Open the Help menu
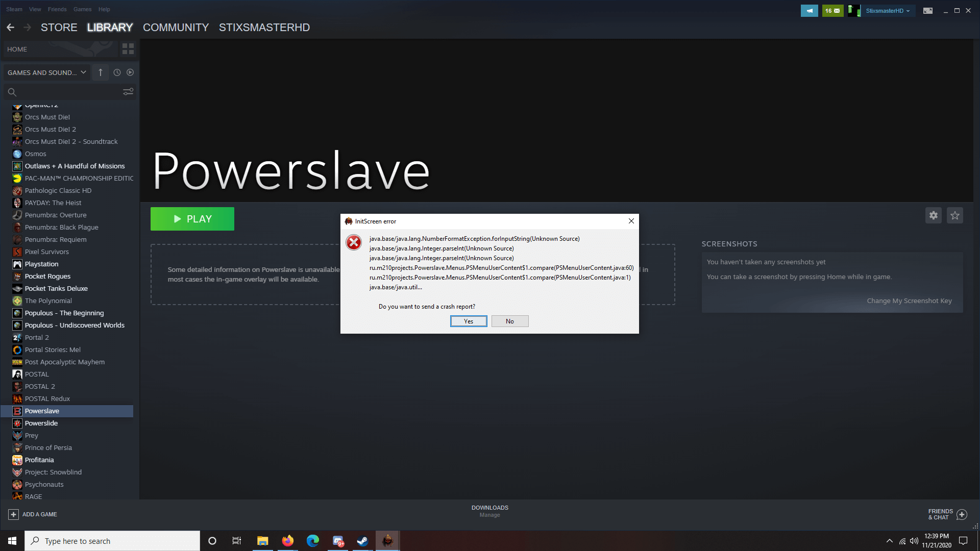Screen dimensions: 980x551 pyautogui.click(x=104, y=9)
